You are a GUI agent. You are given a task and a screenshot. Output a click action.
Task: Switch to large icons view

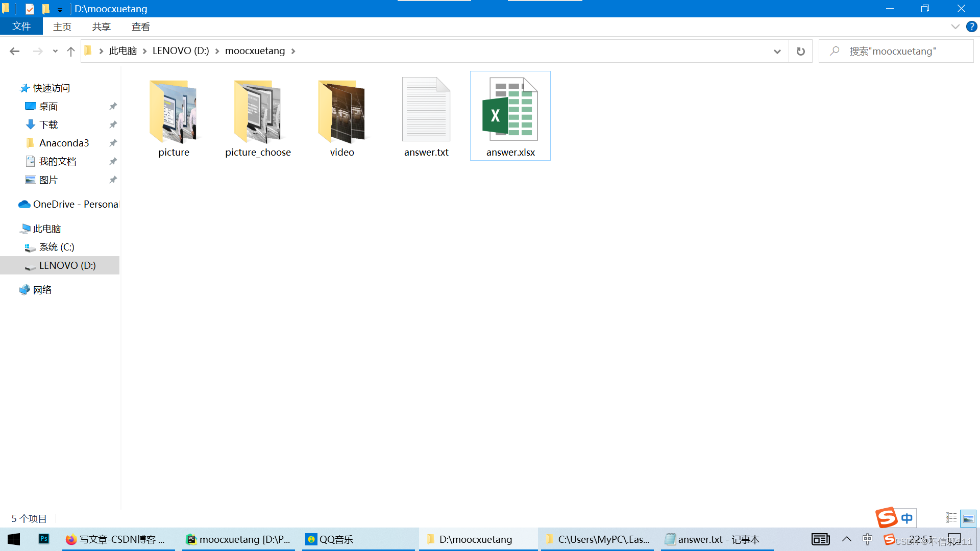tap(968, 518)
